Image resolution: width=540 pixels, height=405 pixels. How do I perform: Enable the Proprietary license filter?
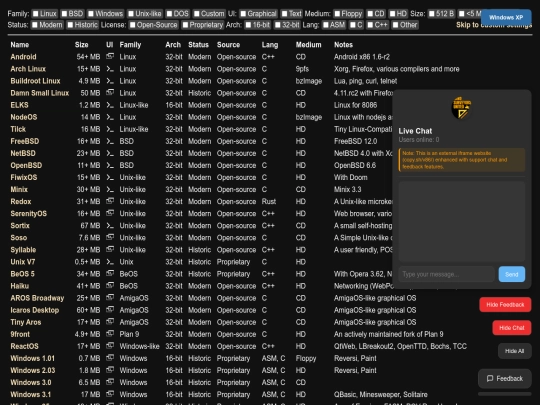pos(185,25)
